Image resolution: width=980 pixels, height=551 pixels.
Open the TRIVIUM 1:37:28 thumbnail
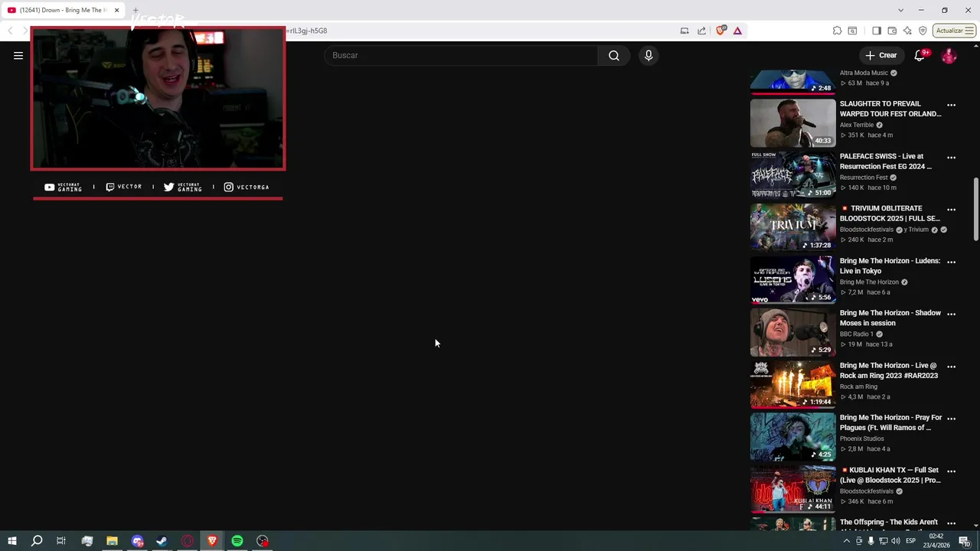[x=792, y=227]
